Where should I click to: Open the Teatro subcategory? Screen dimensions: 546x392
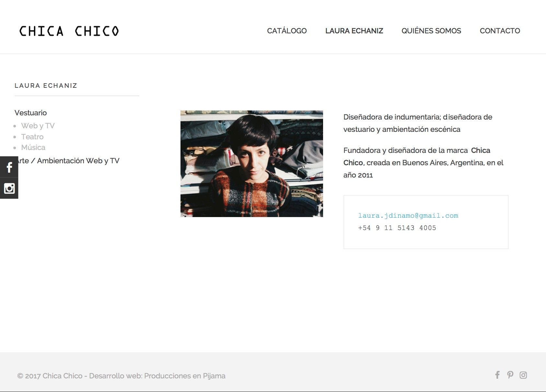(x=32, y=137)
